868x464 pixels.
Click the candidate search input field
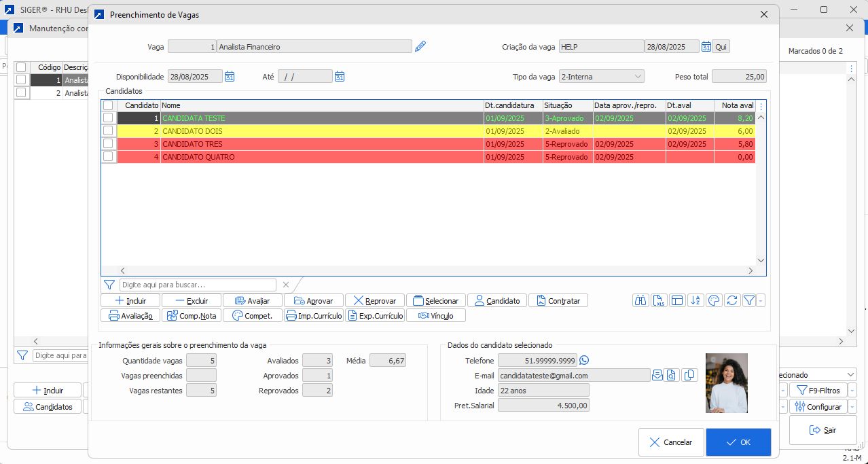point(198,285)
